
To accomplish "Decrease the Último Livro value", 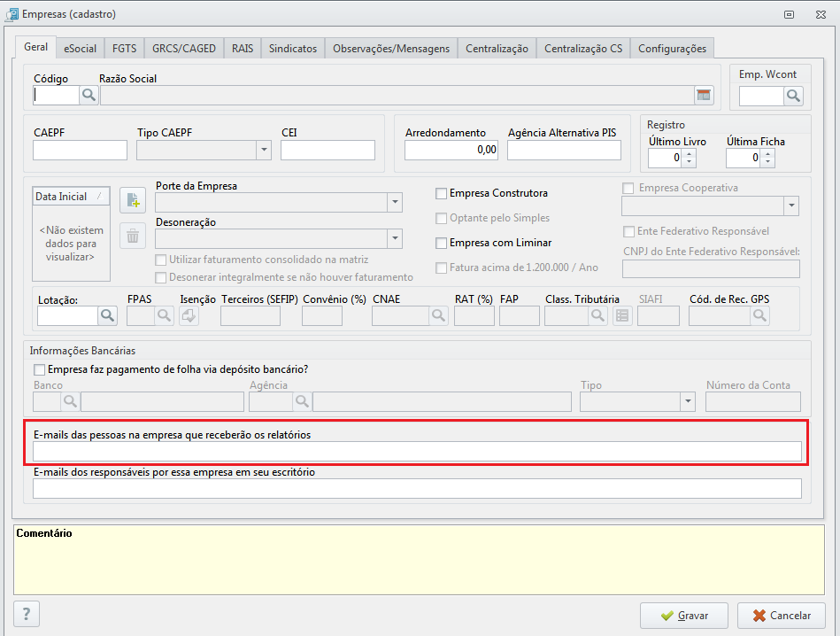I will point(690,162).
